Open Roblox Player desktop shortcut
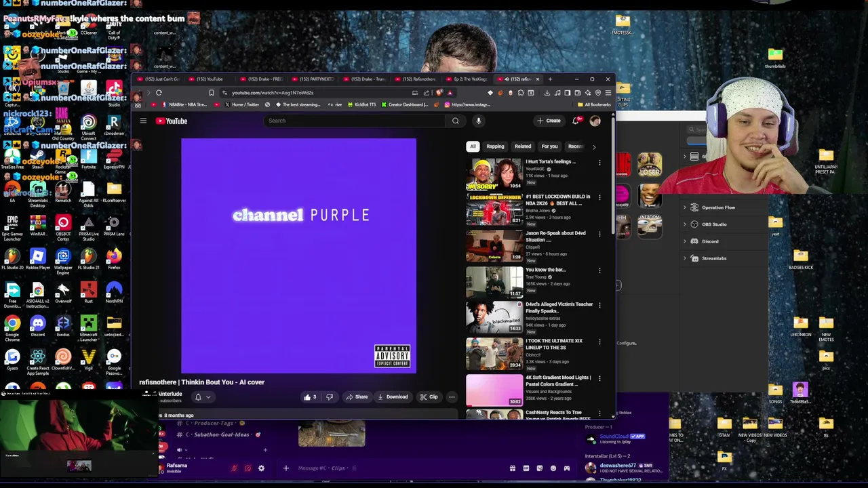The height and width of the screenshot is (488, 868). 37,258
